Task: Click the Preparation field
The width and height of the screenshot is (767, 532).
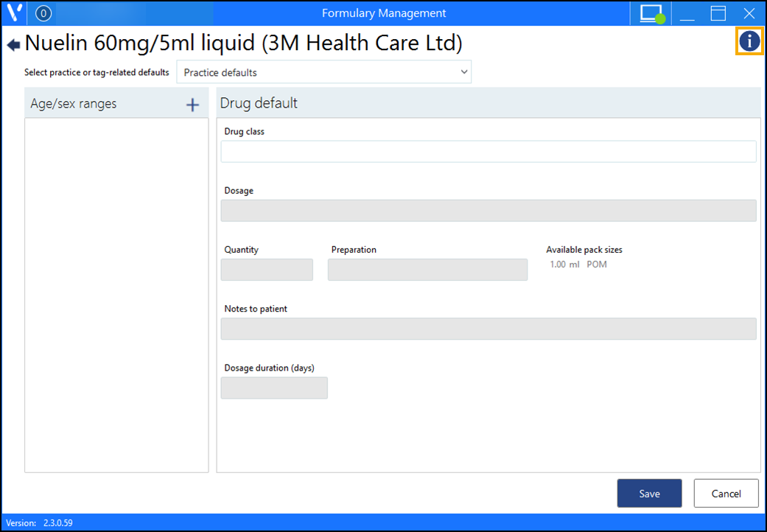Action: click(427, 270)
